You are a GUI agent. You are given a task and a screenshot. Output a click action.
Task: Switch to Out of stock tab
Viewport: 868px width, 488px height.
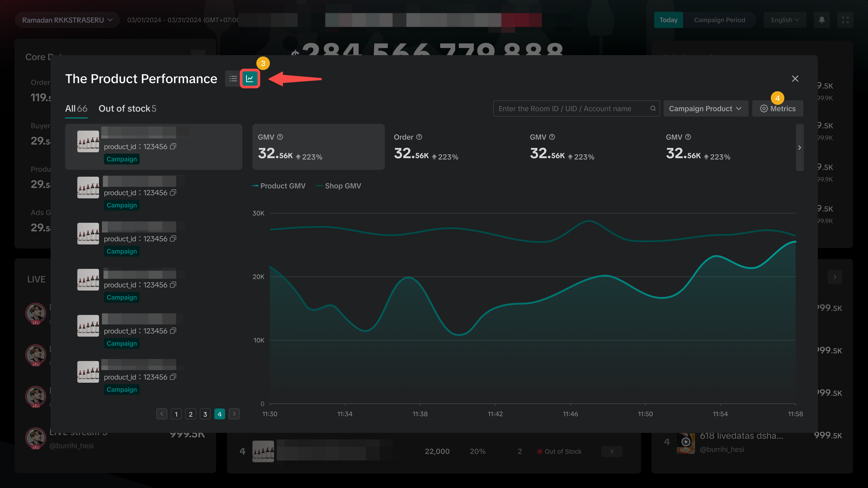coord(127,108)
